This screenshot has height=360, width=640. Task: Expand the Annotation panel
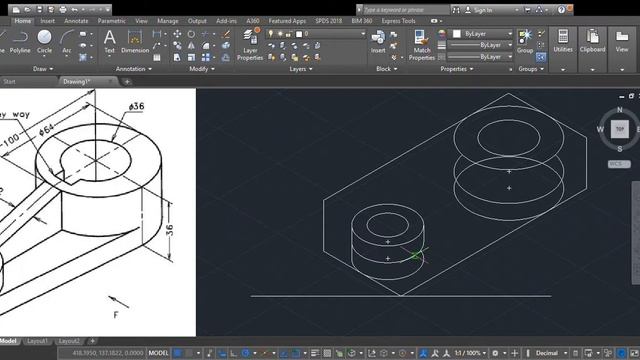pos(133,69)
